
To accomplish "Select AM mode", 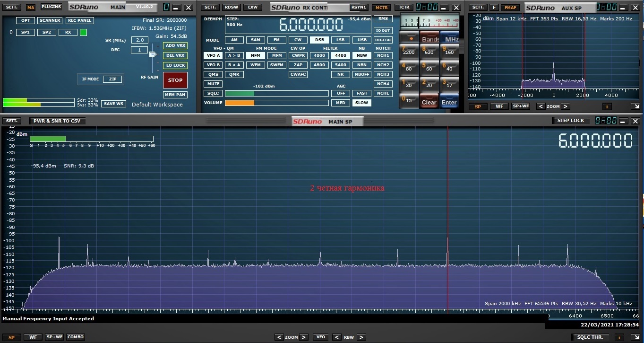I will [234, 40].
